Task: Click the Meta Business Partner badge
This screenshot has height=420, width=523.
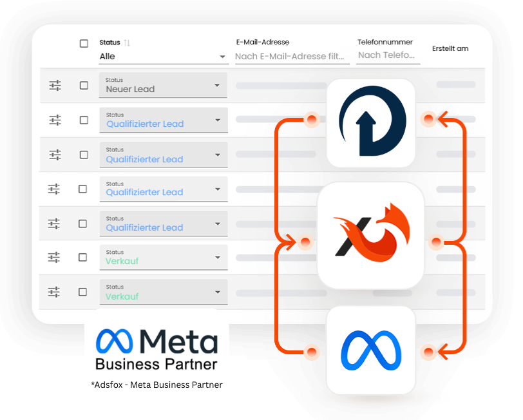Action: pos(157,348)
